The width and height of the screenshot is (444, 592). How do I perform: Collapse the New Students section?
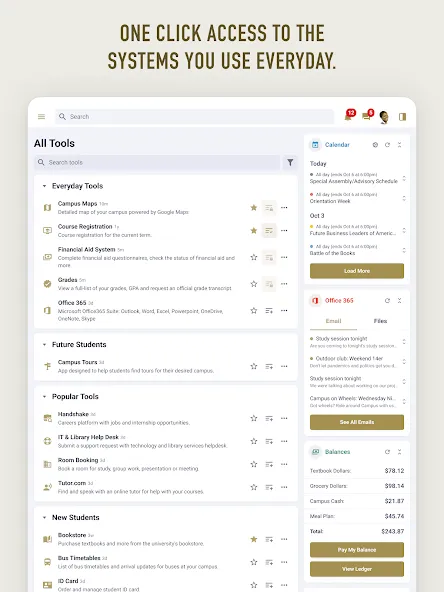[44, 518]
